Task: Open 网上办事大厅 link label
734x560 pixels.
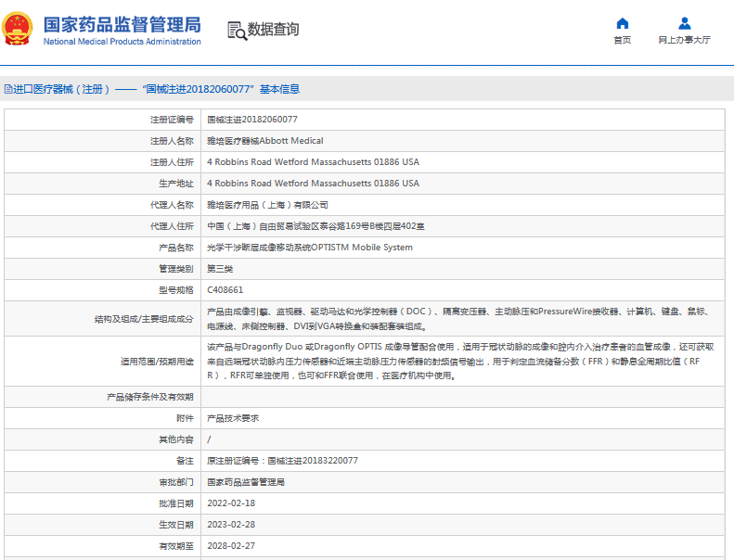Action: [x=685, y=40]
